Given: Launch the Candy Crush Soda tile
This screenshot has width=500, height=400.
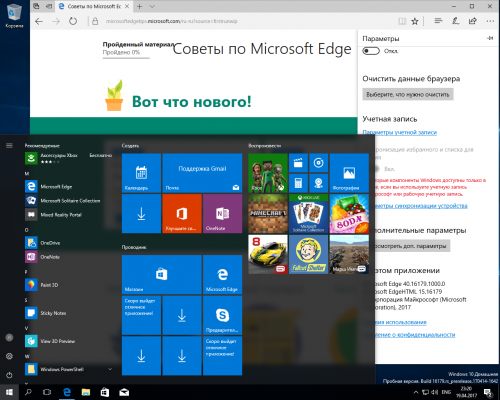Looking at the screenshot, I should 349,214.
